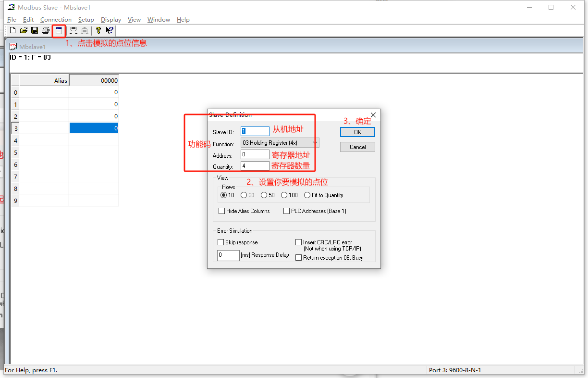Enable Hide Alias Columns checkbox

(x=221, y=211)
